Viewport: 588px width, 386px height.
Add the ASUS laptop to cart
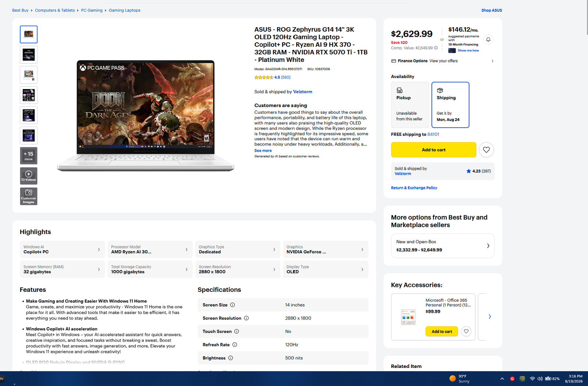[434, 150]
